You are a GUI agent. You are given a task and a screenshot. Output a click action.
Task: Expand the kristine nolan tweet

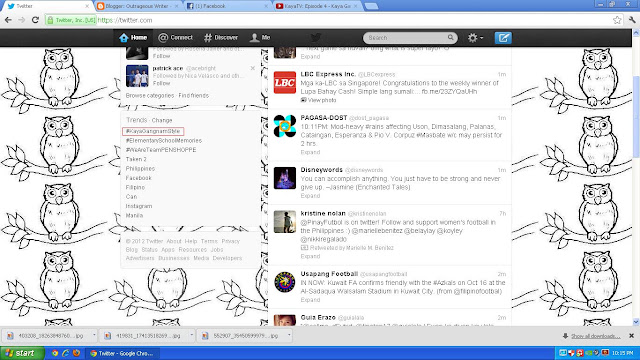coord(310,256)
